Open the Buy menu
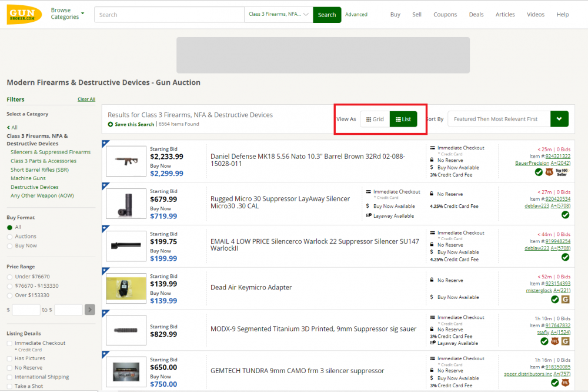This screenshot has width=588, height=392. [x=395, y=15]
